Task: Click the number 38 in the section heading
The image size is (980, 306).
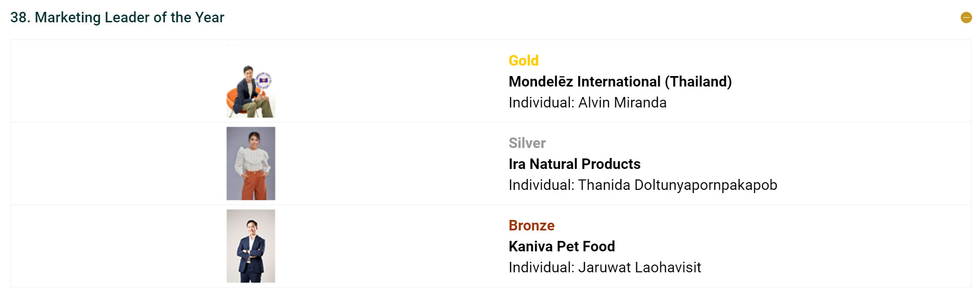Action: 20,17
